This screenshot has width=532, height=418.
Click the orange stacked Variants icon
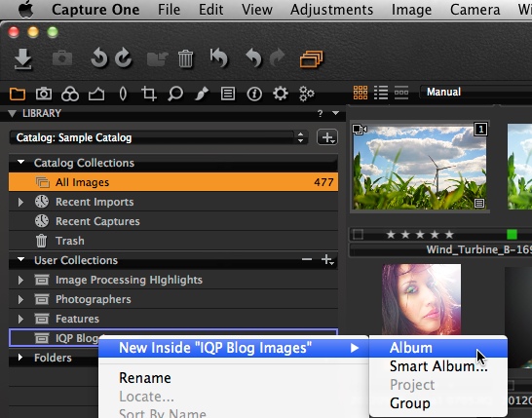tap(312, 59)
